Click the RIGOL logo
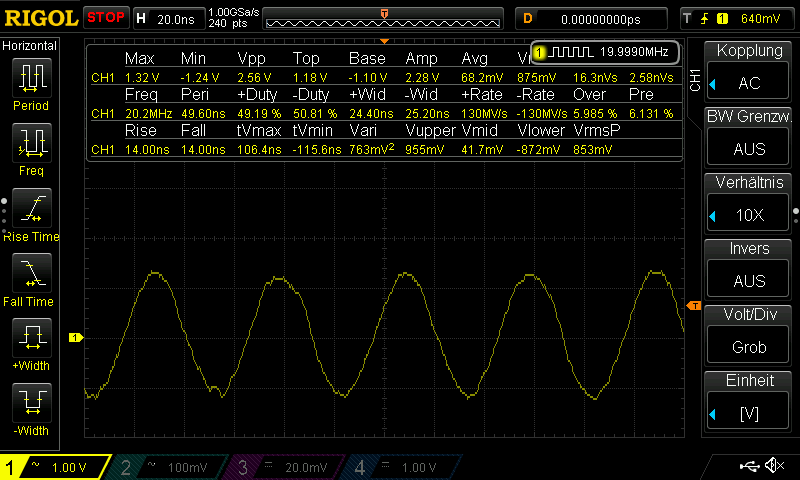This screenshot has width=800, height=480. point(41,18)
